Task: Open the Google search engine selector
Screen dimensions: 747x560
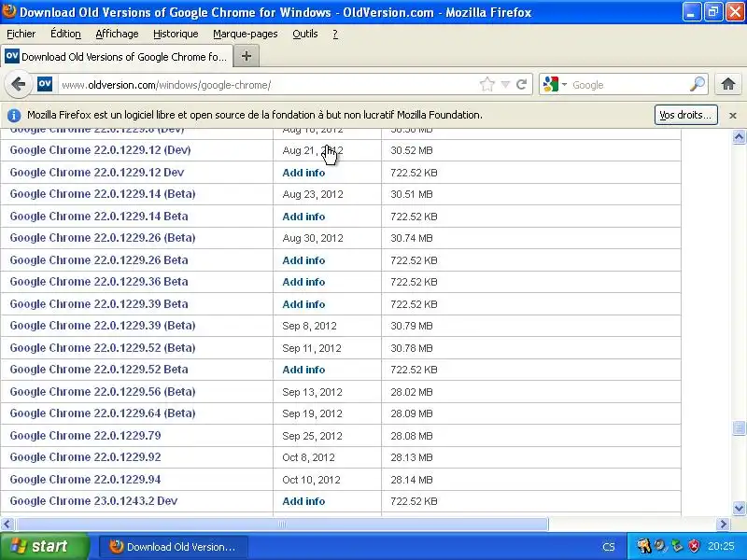Action: coord(555,84)
